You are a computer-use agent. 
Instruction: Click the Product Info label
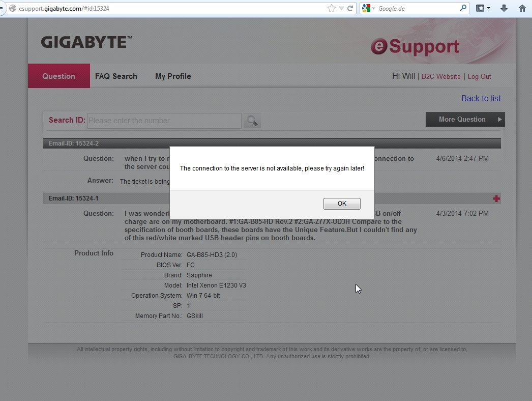[x=94, y=253]
